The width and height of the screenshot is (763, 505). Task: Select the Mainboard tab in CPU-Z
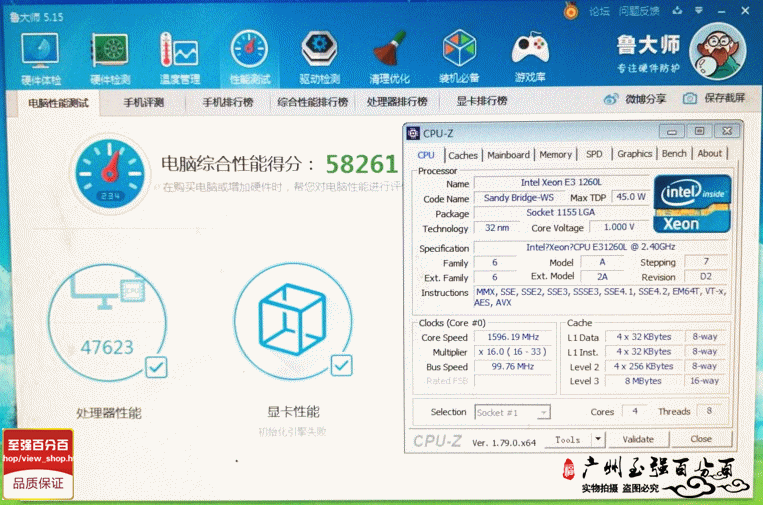(509, 155)
